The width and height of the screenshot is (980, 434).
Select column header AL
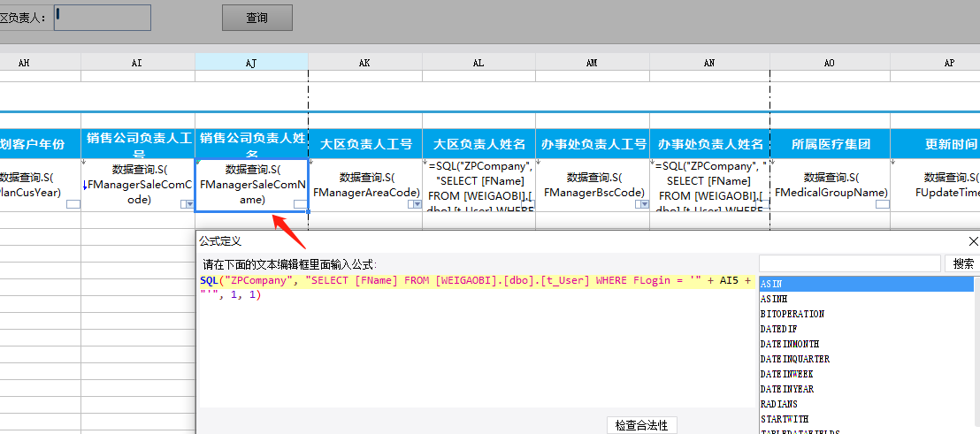pos(479,63)
